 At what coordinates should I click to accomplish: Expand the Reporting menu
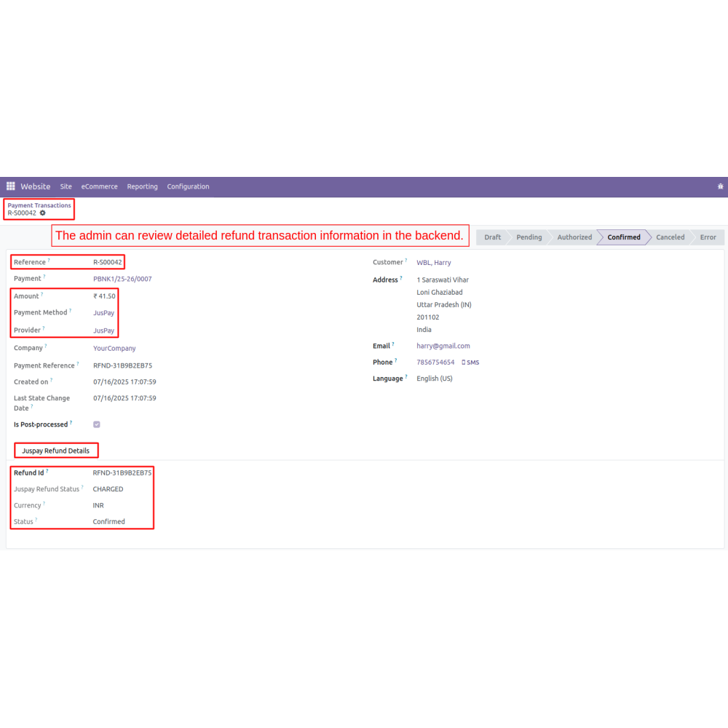[142, 187]
